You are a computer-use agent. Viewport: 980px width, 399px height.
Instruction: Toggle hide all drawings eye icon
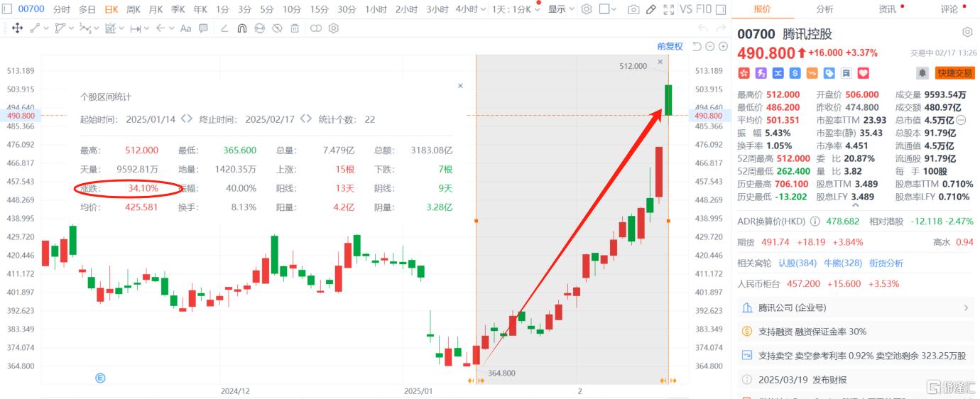pyautogui.click(x=277, y=28)
